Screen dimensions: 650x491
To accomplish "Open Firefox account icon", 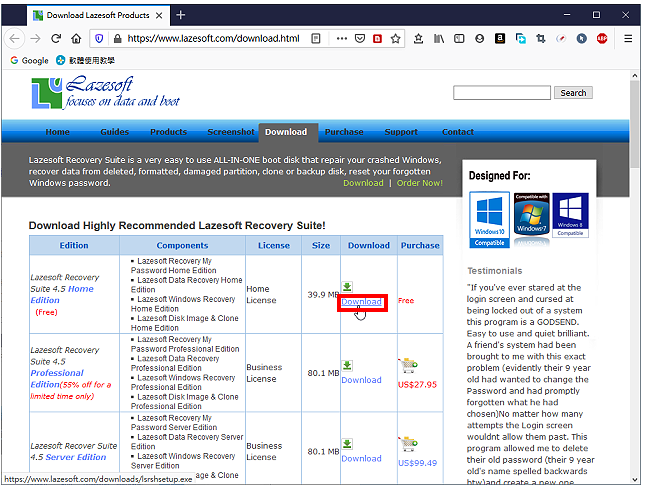I will (480, 39).
